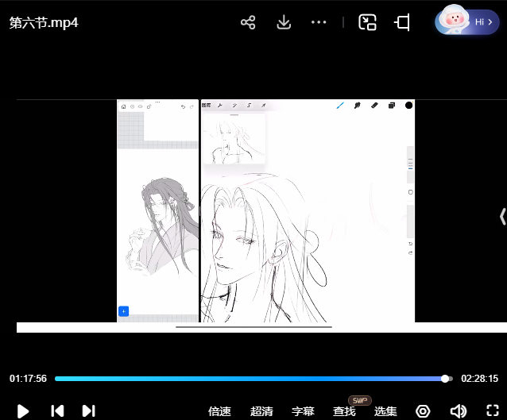
Task: Open the 字幕 subtitles options
Action: (x=303, y=411)
